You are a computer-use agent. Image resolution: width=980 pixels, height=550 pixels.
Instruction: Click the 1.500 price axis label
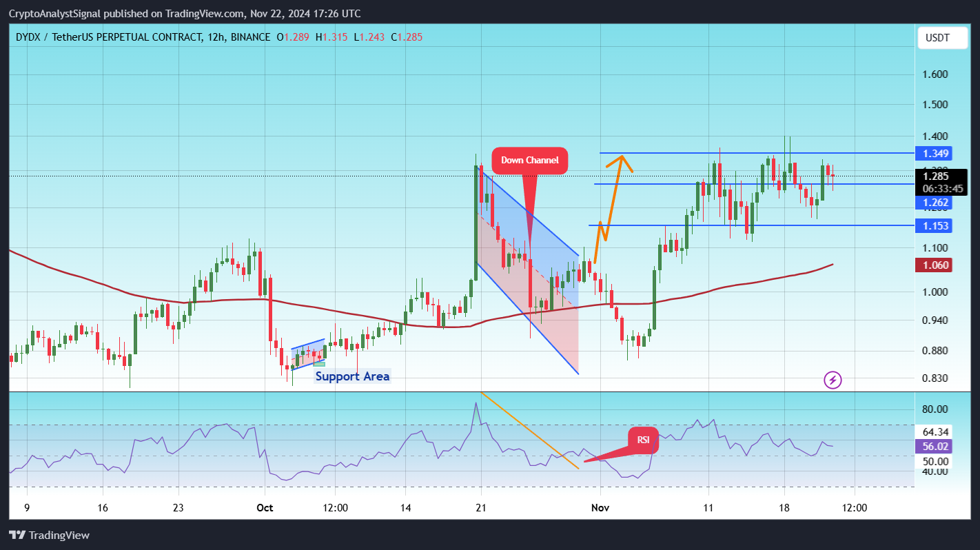tap(935, 105)
